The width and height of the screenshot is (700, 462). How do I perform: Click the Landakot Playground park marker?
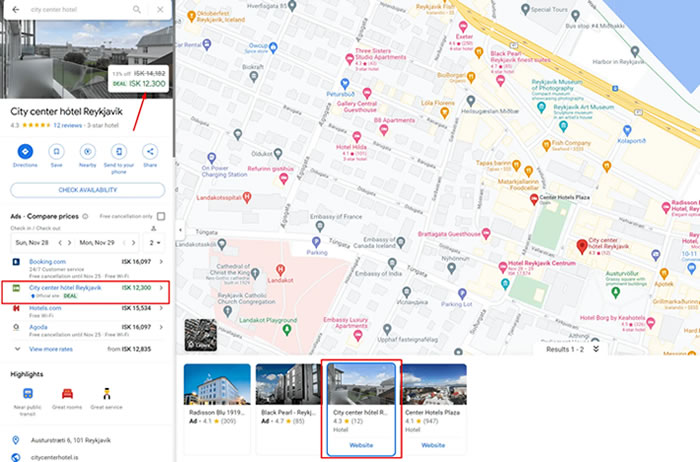pyautogui.click(x=287, y=330)
